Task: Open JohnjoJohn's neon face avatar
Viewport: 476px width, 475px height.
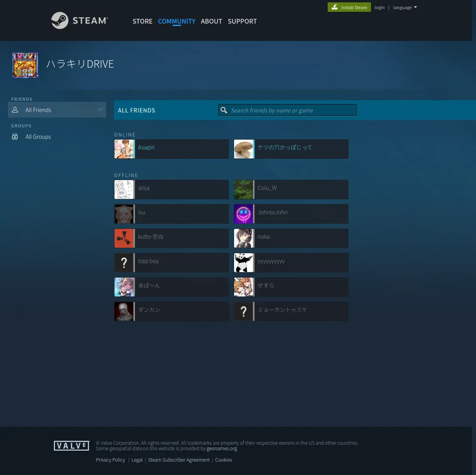Action: tap(244, 214)
